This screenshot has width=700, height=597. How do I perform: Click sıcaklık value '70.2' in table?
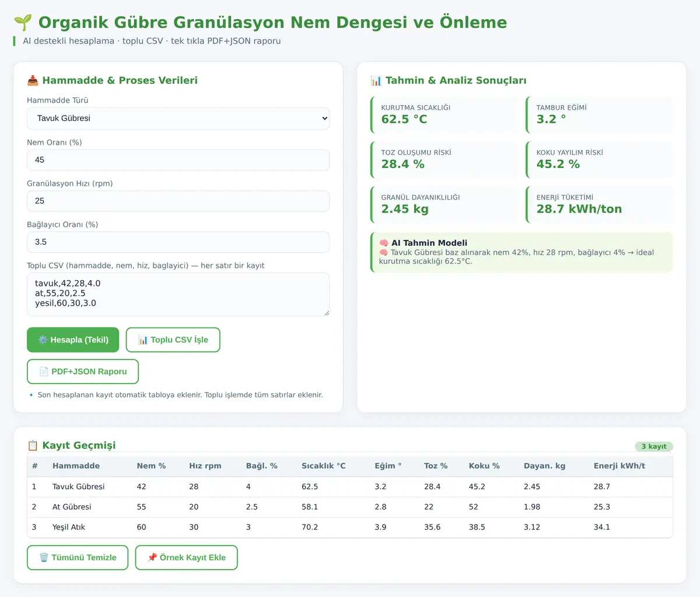(x=310, y=528)
